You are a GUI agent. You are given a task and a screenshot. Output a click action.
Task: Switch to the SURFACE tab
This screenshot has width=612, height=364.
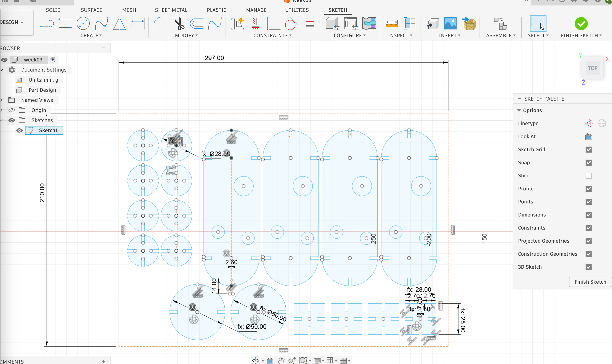pos(91,10)
